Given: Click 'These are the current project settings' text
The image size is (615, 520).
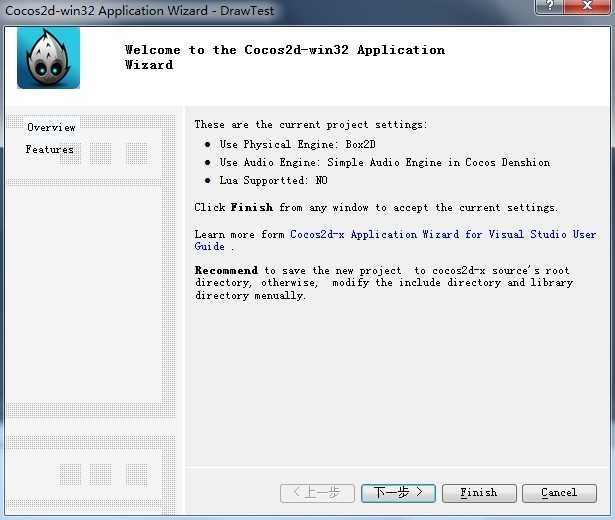Looking at the screenshot, I should (311, 125).
